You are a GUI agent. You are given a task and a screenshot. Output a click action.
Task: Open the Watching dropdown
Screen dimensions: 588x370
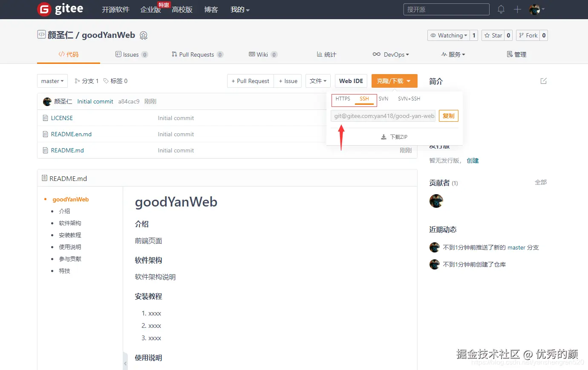tap(449, 35)
